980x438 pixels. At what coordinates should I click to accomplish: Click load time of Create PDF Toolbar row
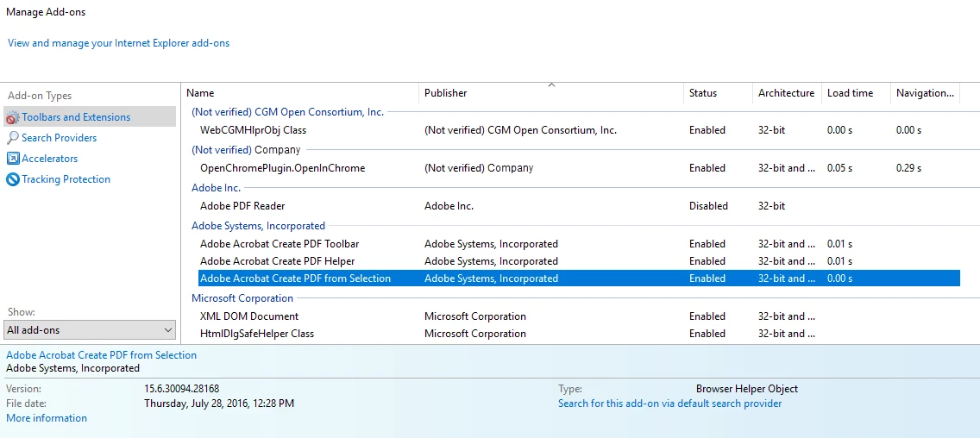(x=839, y=244)
